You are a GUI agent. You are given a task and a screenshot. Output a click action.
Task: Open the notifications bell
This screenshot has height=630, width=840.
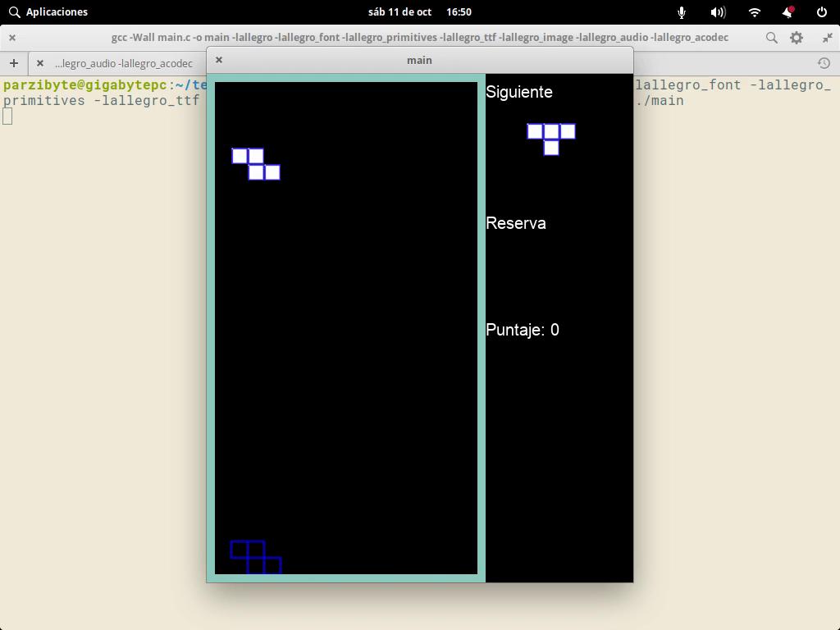pyautogui.click(x=787, y=12)
